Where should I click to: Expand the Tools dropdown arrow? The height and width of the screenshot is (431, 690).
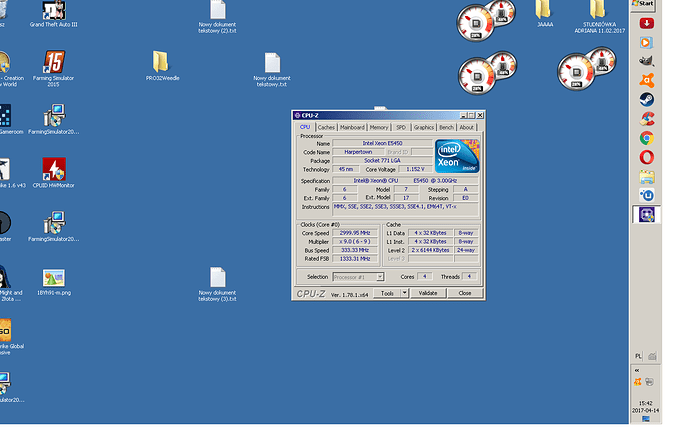point(405,293)
